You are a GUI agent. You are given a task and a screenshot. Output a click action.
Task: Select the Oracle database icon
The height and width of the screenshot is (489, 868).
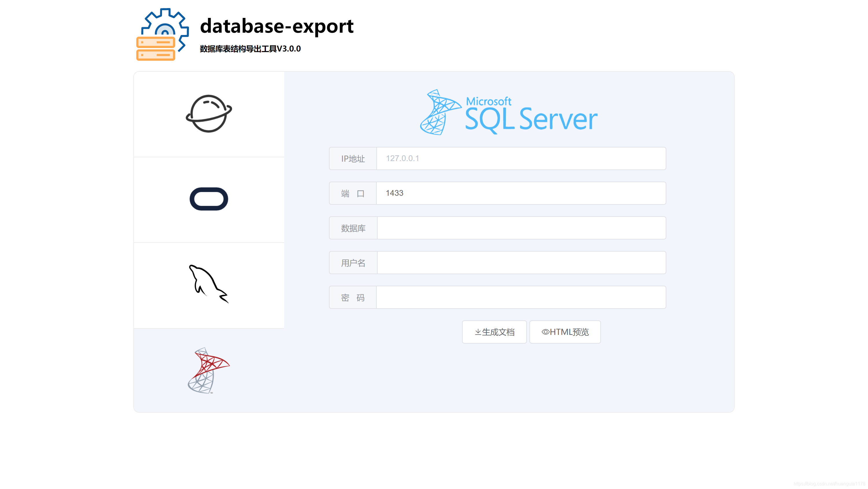[209, 199]
